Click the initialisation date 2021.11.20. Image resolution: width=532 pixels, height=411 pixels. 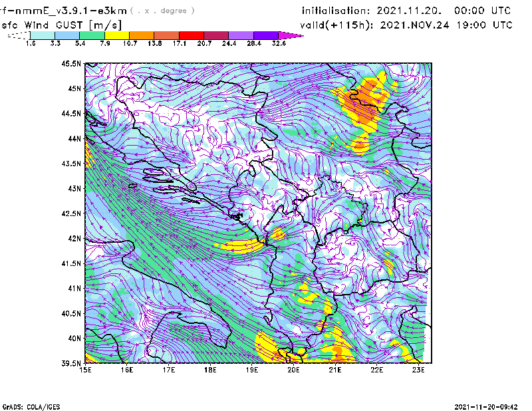(409, 11)
